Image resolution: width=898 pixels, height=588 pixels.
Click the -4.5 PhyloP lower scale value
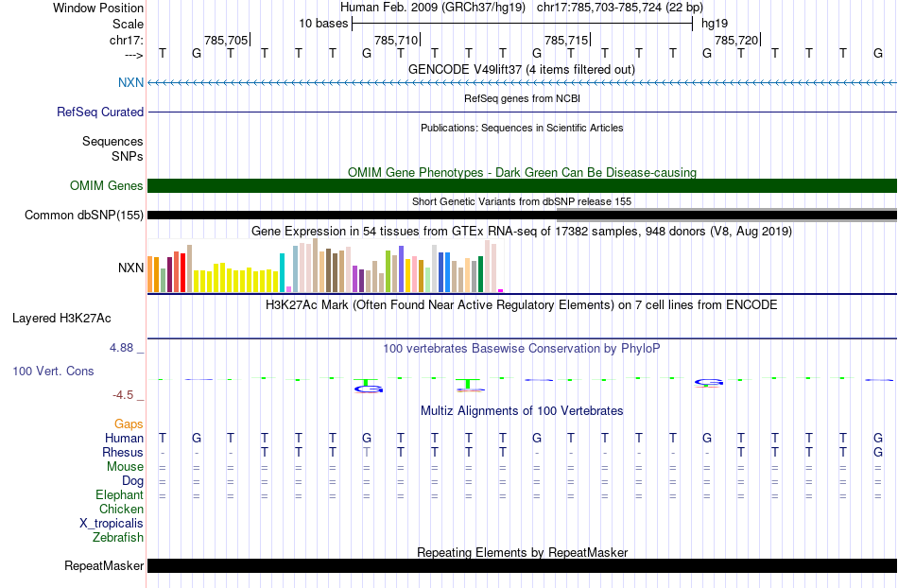(123, 394)
